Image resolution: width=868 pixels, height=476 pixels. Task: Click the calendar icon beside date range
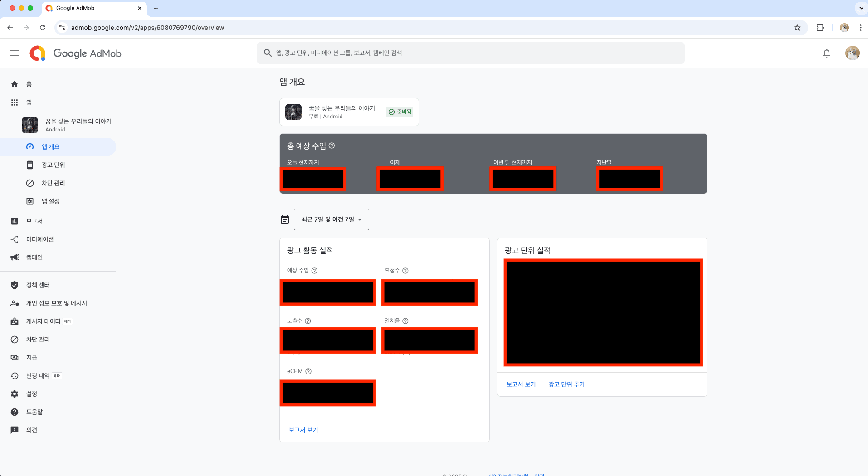click(x=285, y=220)
